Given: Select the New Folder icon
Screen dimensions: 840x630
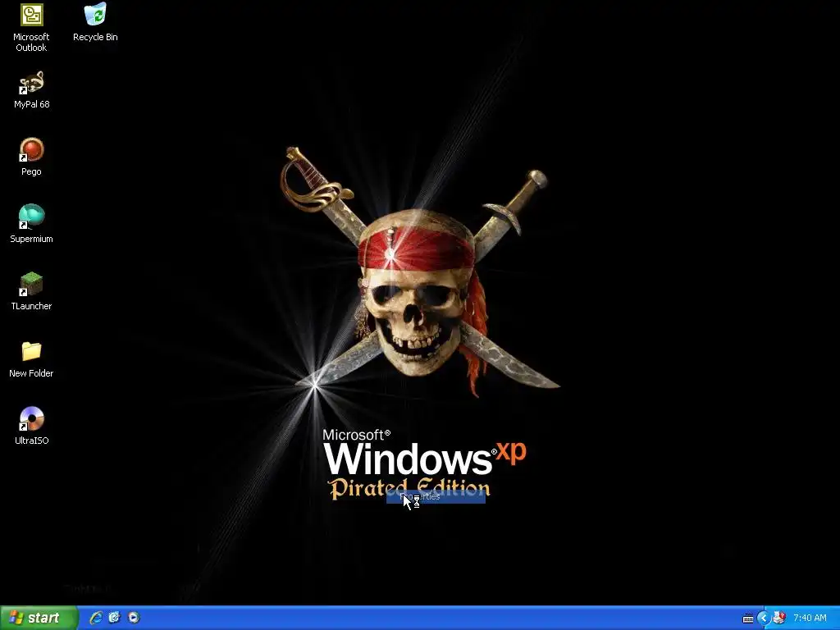Looking at the screenshot, I should [32, 359].
